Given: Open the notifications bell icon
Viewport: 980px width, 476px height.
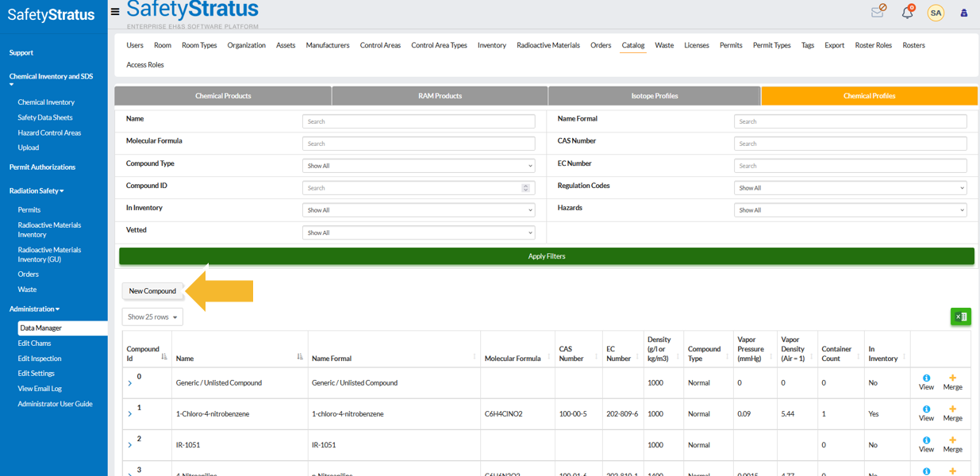Looking at the screenshot, I should [908, 12].
